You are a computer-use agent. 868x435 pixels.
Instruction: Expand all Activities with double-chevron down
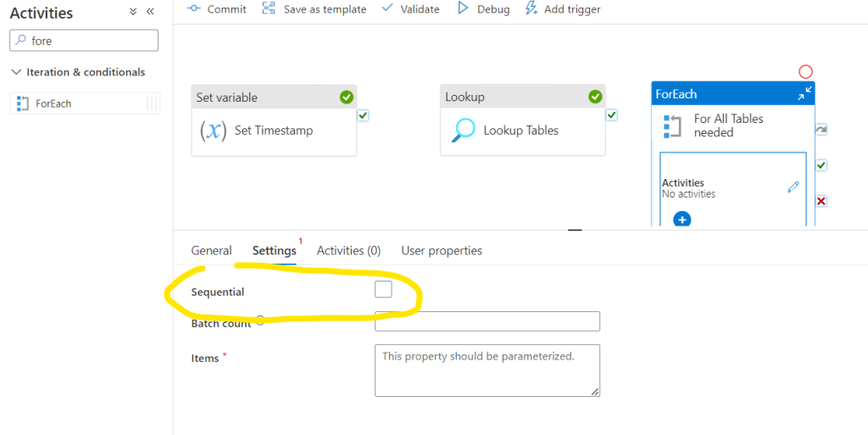point(133,12)
